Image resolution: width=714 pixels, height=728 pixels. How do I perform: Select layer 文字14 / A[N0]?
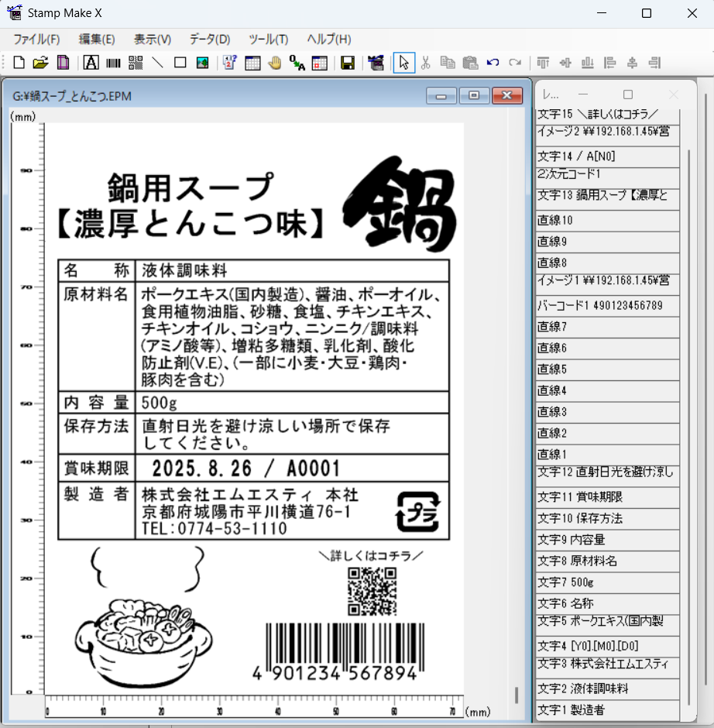click(x=607, y=157)
